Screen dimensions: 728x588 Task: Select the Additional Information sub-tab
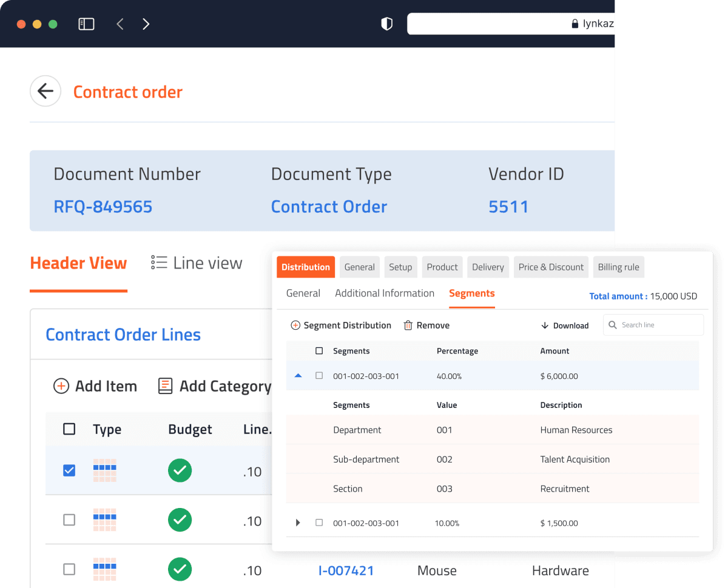[x=385, y=293]
